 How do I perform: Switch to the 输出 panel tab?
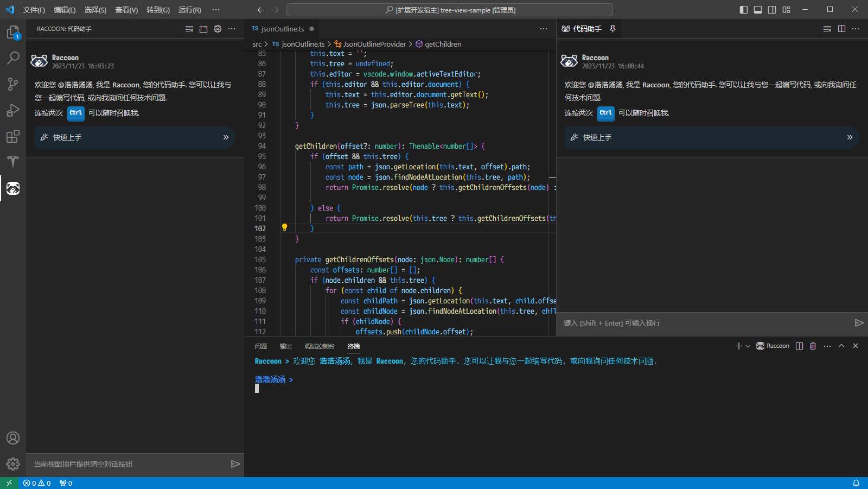click(285, 346)
